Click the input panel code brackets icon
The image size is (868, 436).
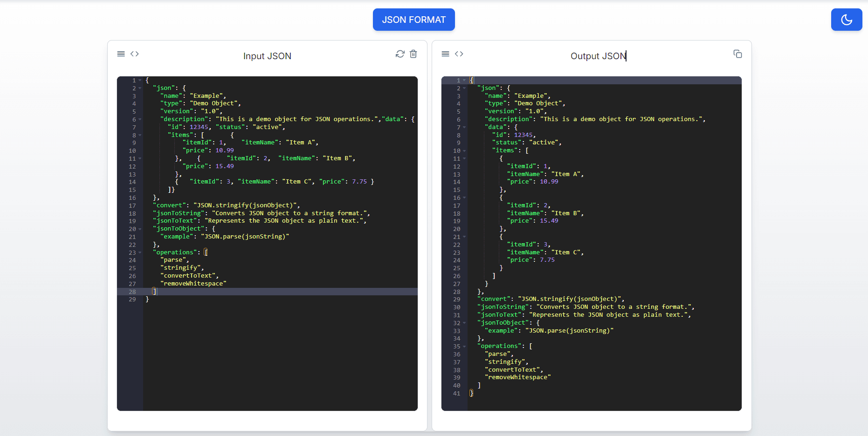[135, 54]
